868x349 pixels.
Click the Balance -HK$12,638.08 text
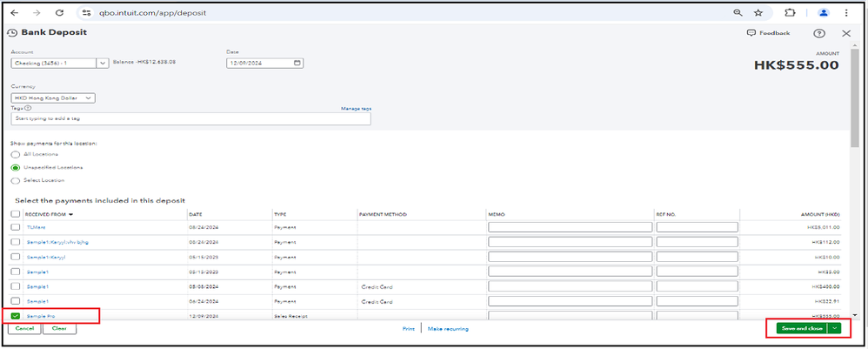pos(144,62)
